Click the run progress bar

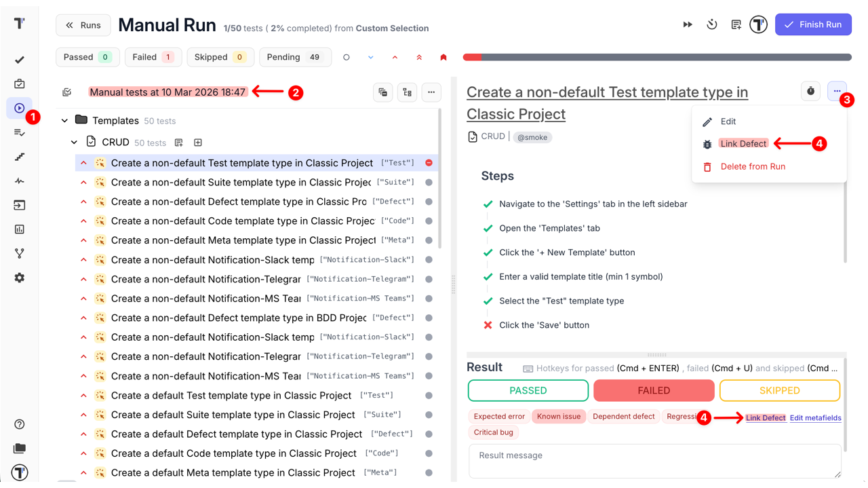tap(656, 58)
